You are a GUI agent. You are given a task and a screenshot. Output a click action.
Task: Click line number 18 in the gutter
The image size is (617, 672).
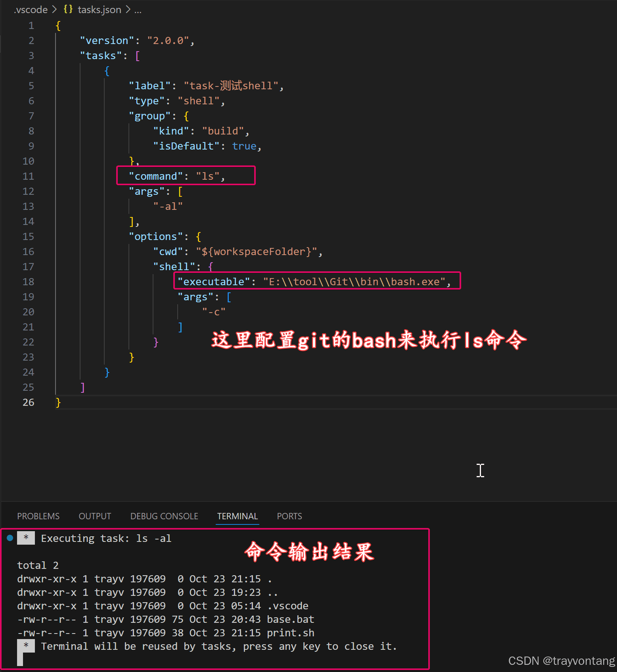[28, 282]
